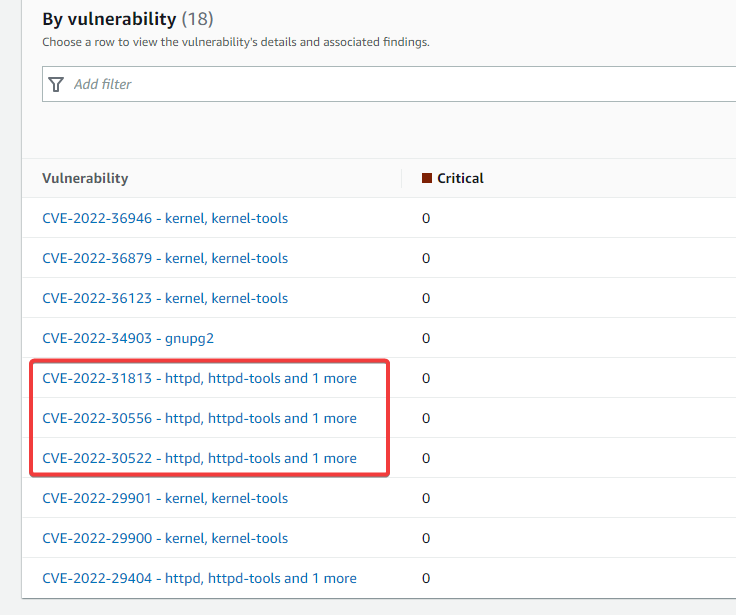Viewport: 736px width, 615px height.
Task: Open CVE-2022-29900 kernel vulnerability link
Action: pos(165,538)
